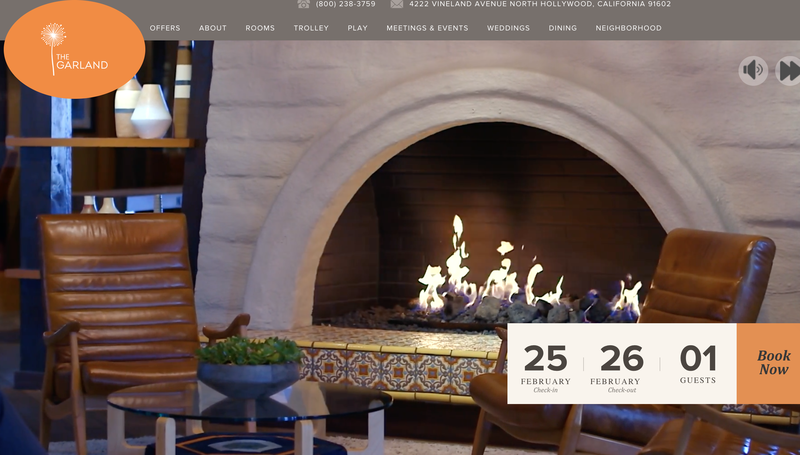Select Trolley in the navigation bar
The image size is (800, 455).
coord(311,28)
